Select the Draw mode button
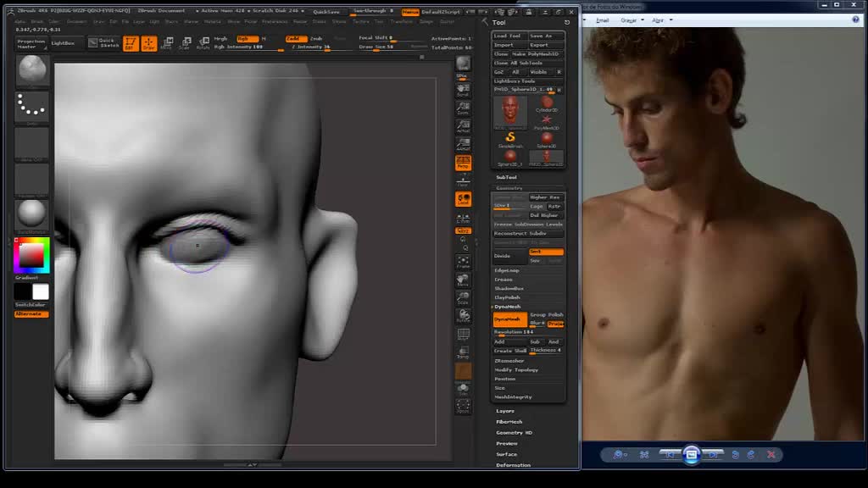This screenshot has height=488, width=868. [149, 43]
